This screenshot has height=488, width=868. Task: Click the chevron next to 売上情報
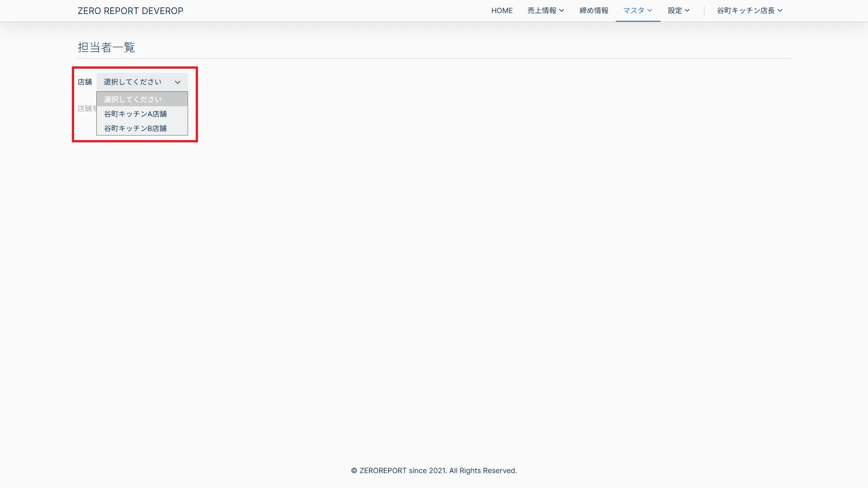pyautogui.click(x=561, y=11)
